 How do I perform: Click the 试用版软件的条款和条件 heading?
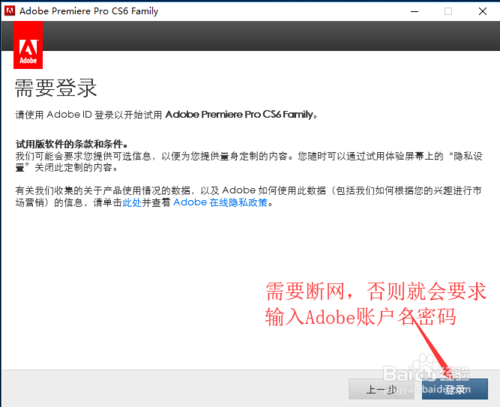tap(72, 144)
